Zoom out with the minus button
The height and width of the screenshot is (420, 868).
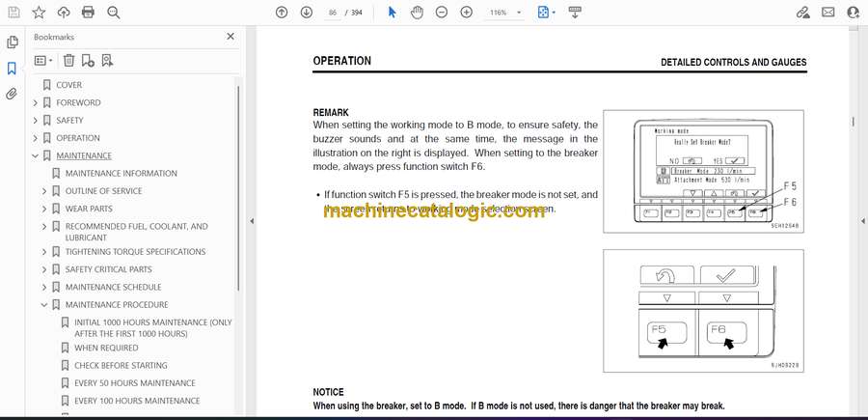441,13
